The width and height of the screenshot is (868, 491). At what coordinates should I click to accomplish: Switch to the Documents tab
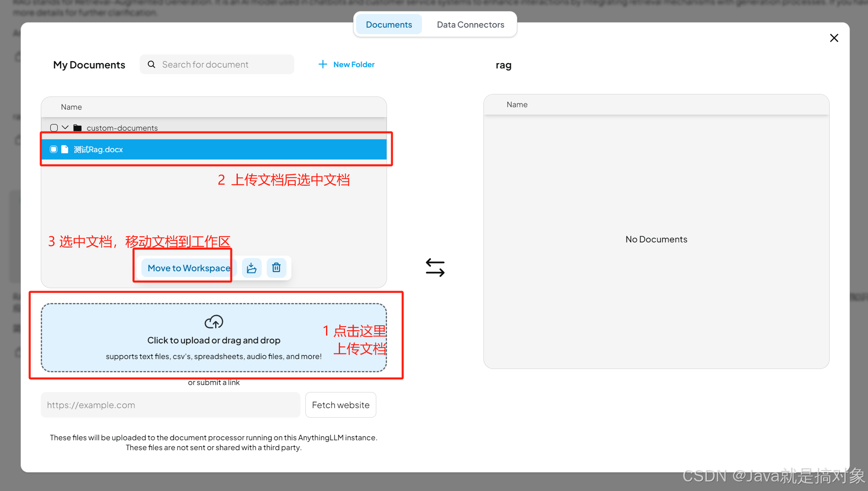[389, 25]
